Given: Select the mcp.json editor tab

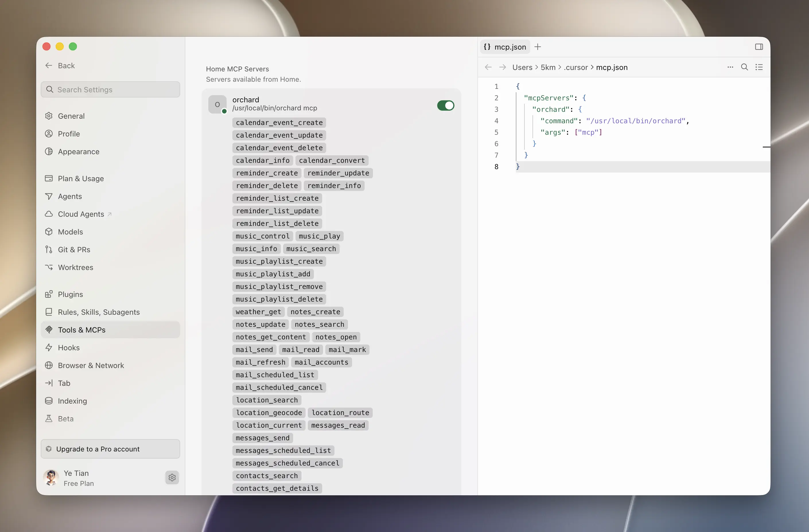Looking at the screenshot, I should tap(505, 47).
